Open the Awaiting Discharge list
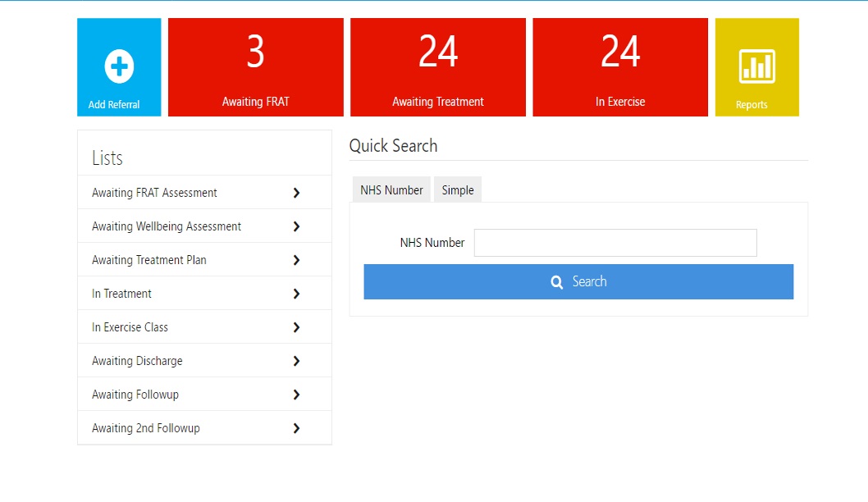Viewport: 868px width, 502px height. pos(204,361)
